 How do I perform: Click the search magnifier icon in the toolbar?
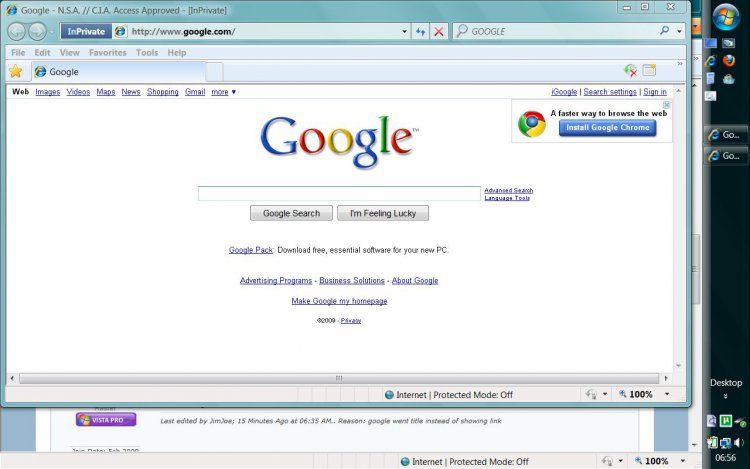664,31
